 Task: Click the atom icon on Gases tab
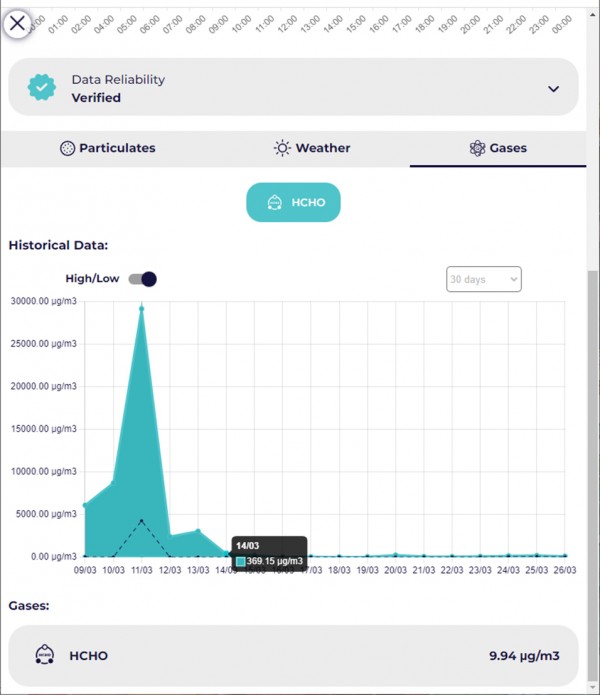click(477, 148)
